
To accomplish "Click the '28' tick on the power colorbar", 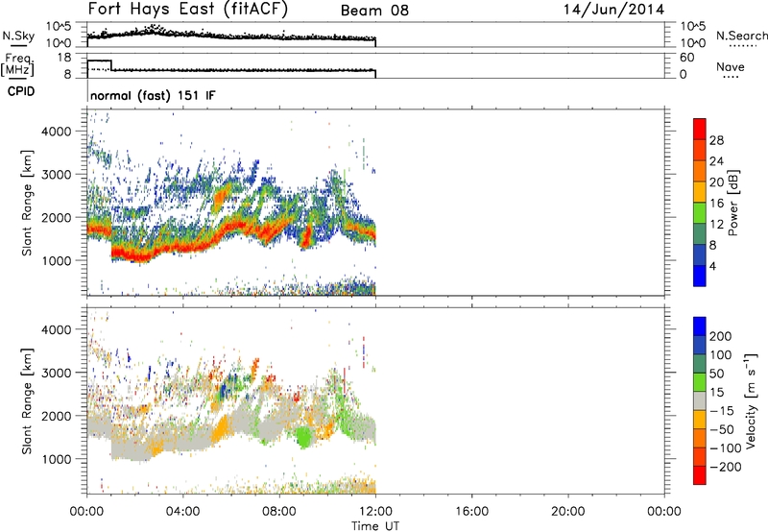I will (x=716, y=140).
